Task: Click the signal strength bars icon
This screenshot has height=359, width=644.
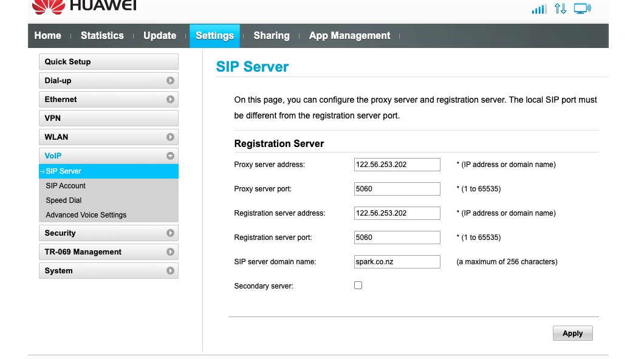Action: [539, 9]
